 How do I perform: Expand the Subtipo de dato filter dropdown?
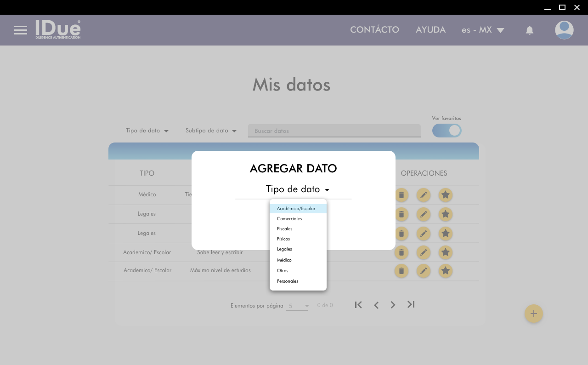[211, 131]
